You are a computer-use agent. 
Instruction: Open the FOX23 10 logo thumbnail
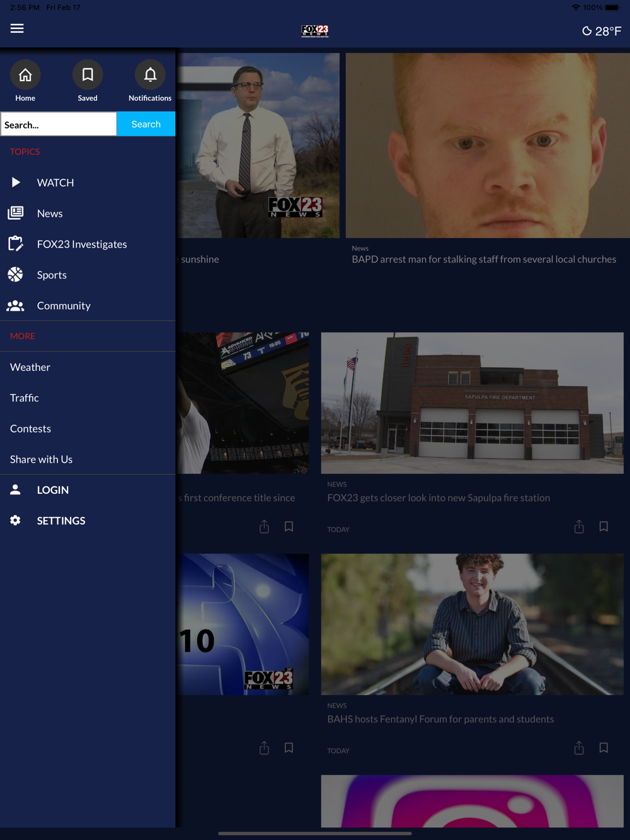243,625
